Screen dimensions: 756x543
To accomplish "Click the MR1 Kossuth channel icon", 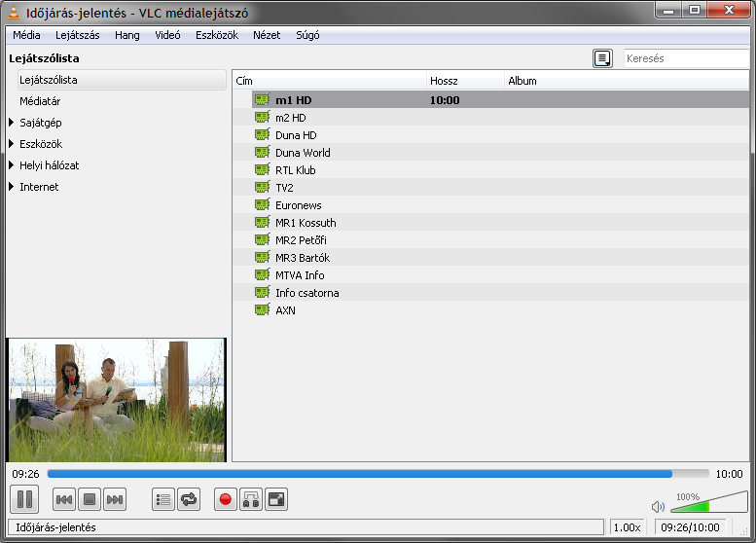I will pyautogui.click(x=263, y=222).
